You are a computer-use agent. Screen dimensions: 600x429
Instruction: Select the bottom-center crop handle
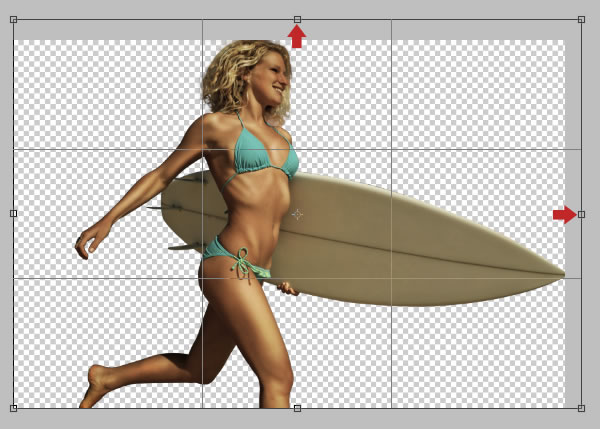point(297,408)
